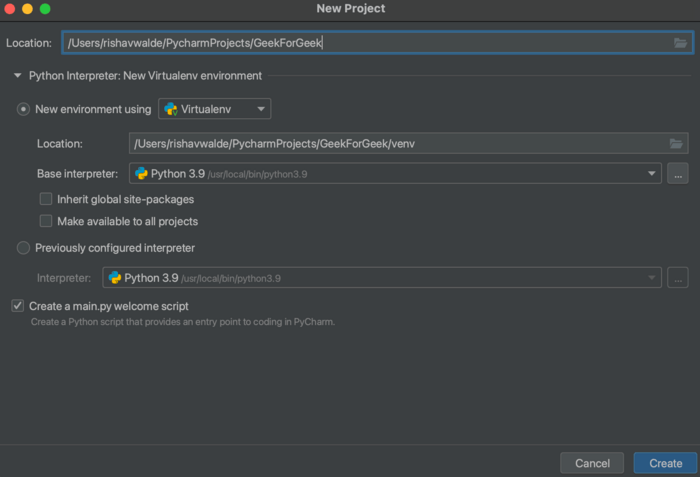
Task: Open the disabled Interpreter dropdown arrow
Action: (x=652, y=278)
